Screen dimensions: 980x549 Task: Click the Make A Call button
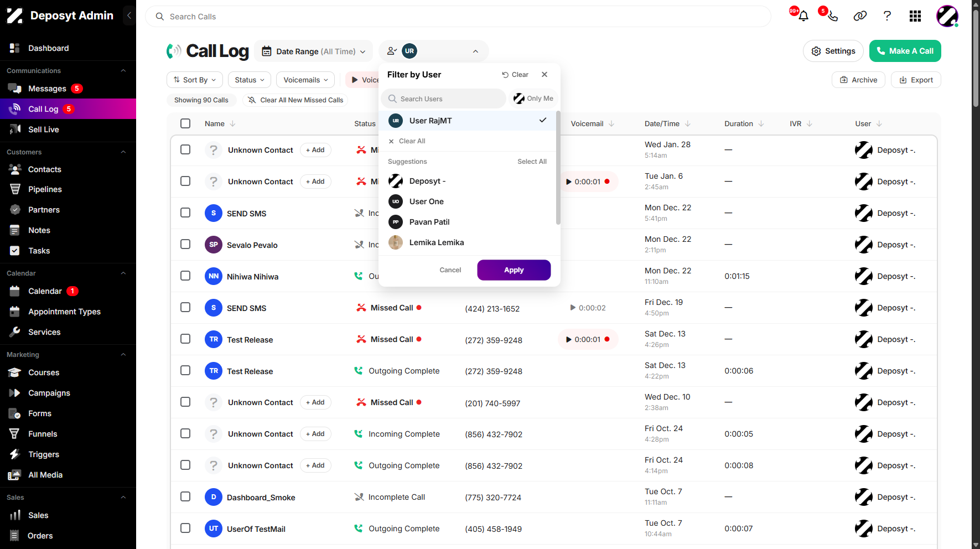[905, 51]
